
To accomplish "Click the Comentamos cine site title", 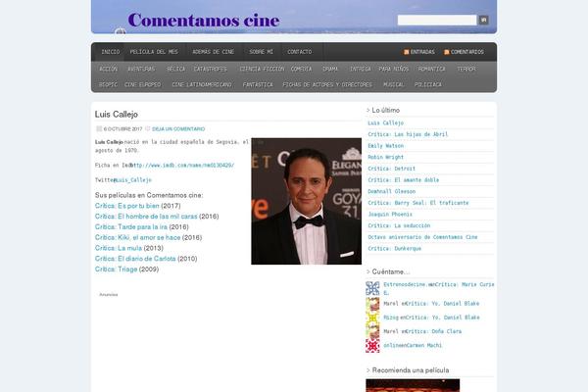I will 204,21.
